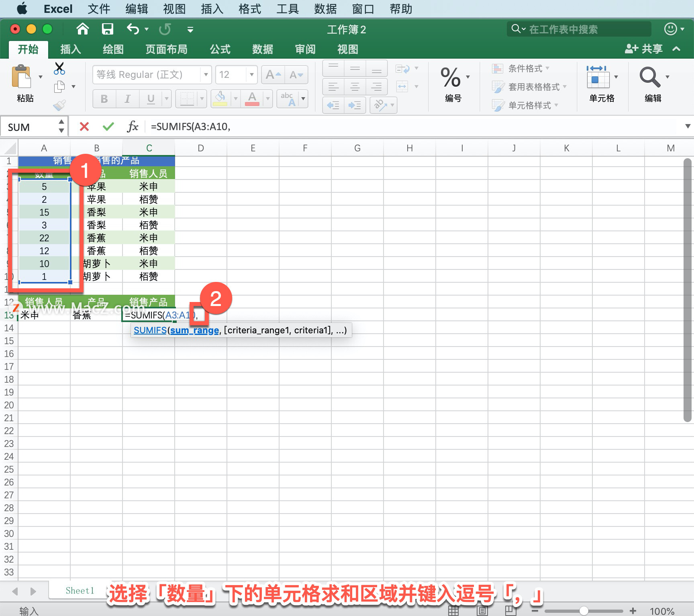
Task: Click the percent Number format icon
Action: (x=450, y=77)
